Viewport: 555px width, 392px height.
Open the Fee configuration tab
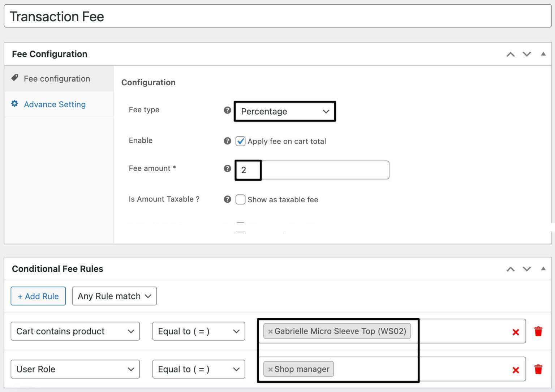tap(57, 78)
